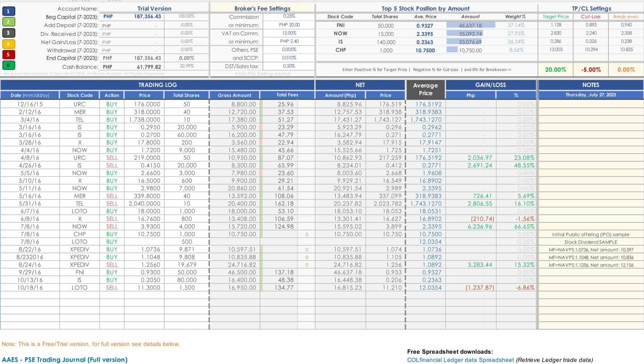The image size is (644, 364).
Task: Select the FNI gross amount 46,500.00 cell
Action: click(x=234, y=272)
